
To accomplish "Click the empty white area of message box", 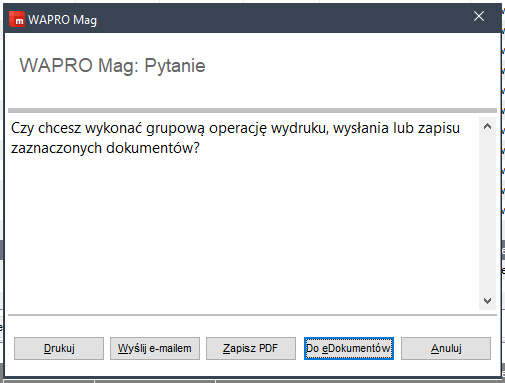I will pos(243,233).
